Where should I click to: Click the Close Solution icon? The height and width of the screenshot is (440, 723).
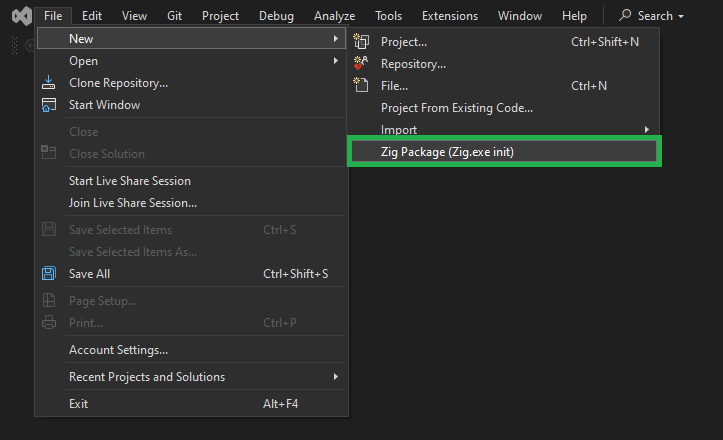[48, 152]
